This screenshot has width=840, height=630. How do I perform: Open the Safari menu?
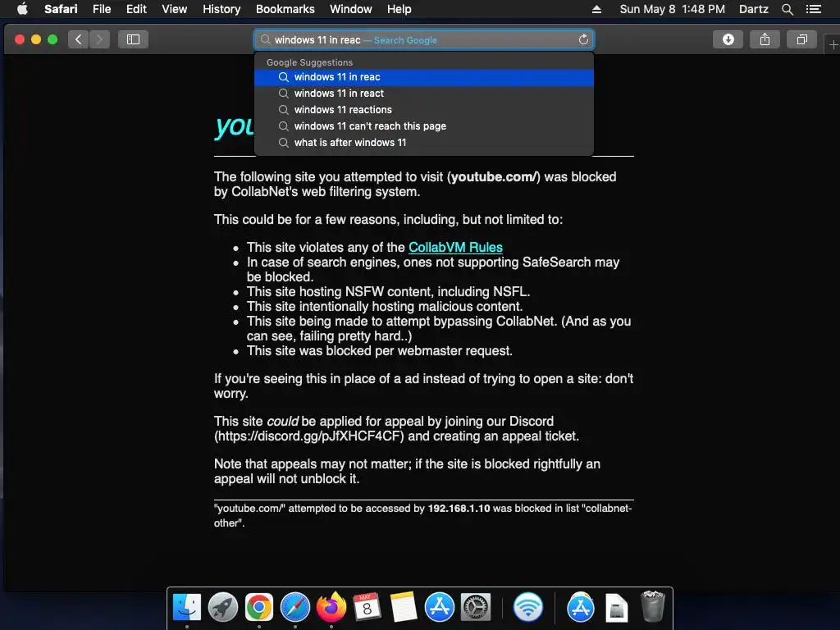(61, 9)
